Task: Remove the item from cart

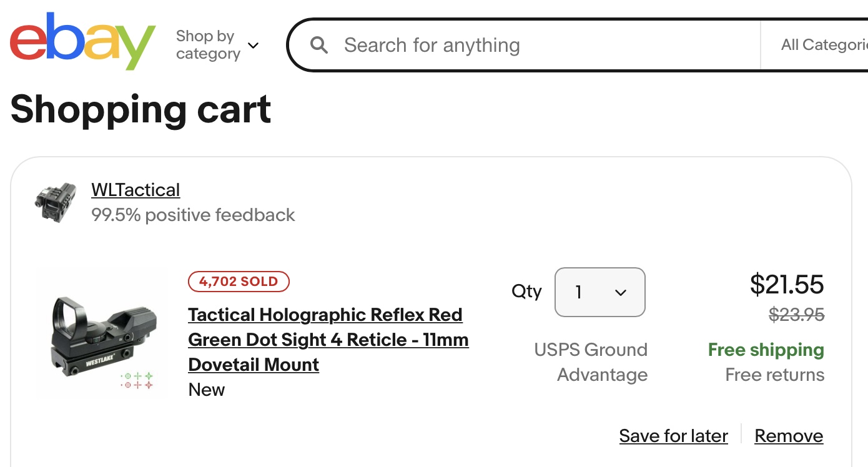Action: (789, 436)
